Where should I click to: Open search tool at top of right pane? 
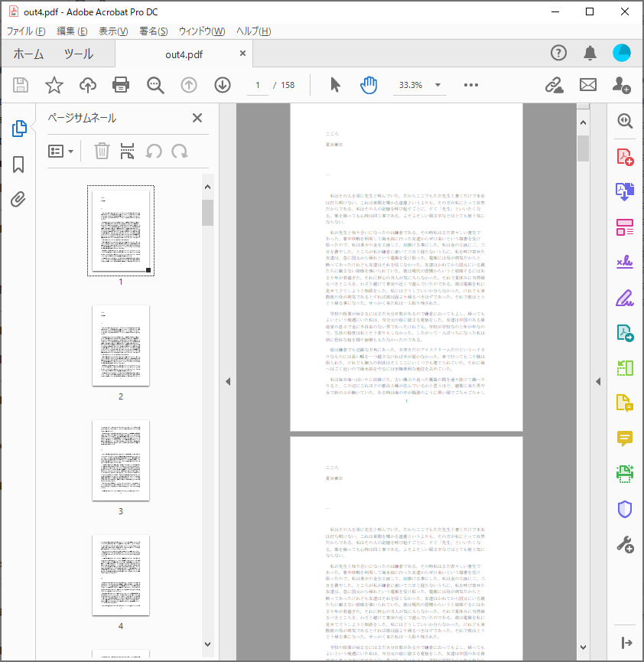click(625, 122)
